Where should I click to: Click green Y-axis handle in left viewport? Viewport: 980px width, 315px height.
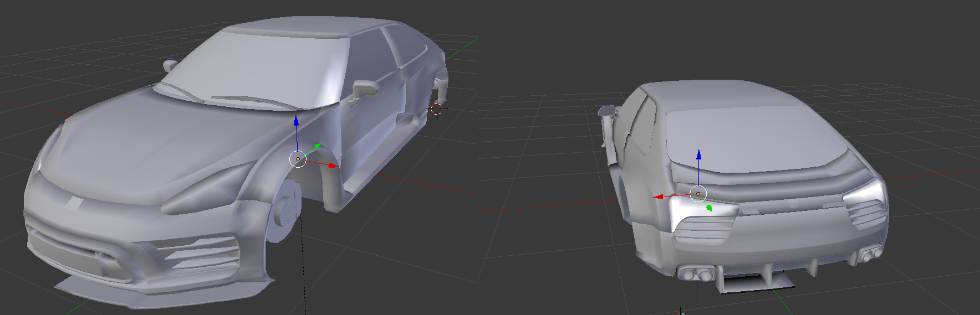[318, 146]
